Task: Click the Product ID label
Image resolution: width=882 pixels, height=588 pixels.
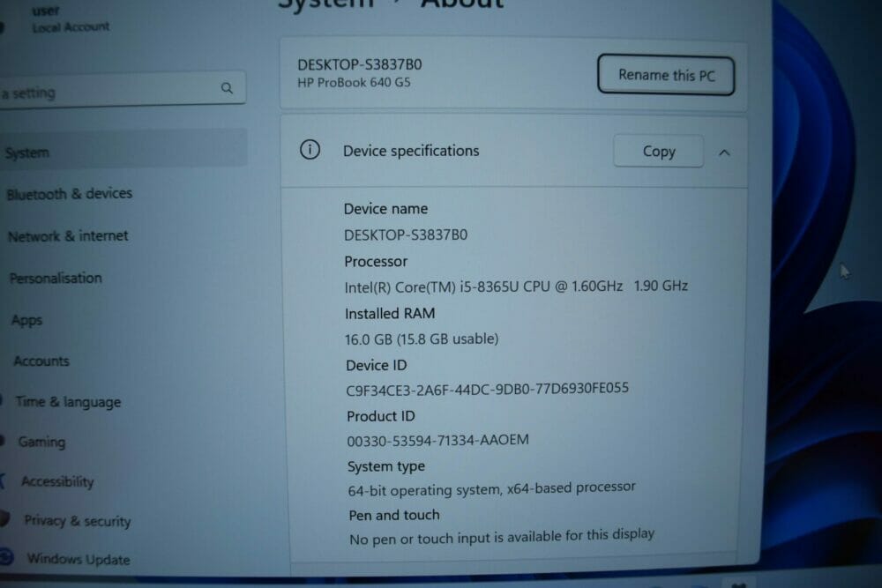Action: [381, 416]
